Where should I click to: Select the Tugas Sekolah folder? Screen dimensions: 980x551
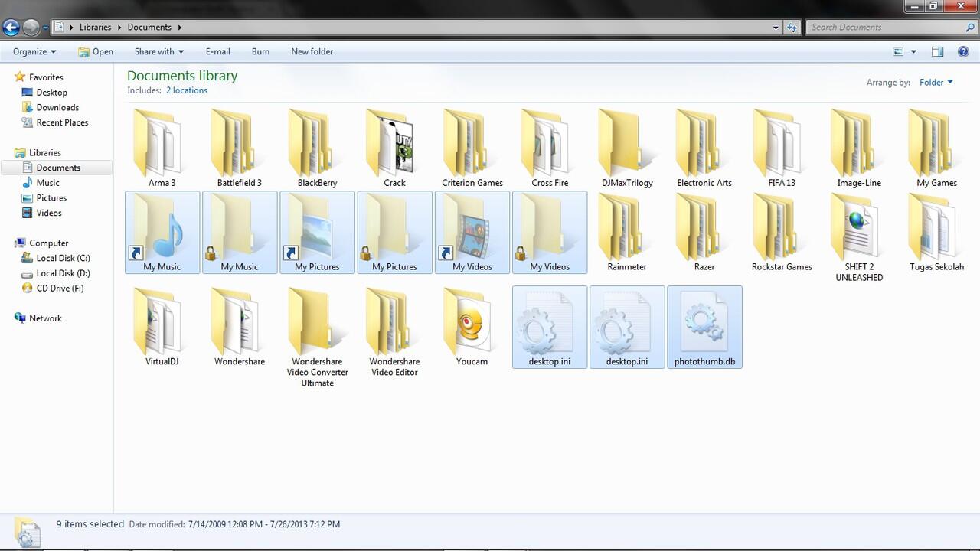936,233
